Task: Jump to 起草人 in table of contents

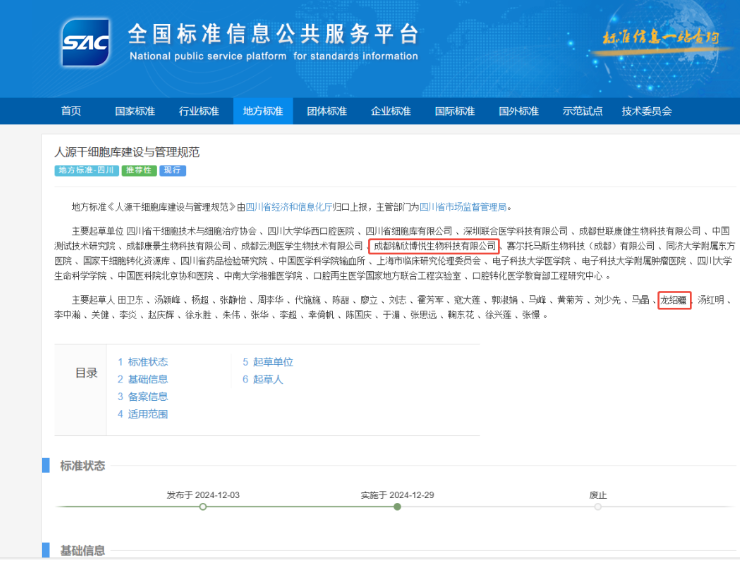Action: [x=267, y=379]
